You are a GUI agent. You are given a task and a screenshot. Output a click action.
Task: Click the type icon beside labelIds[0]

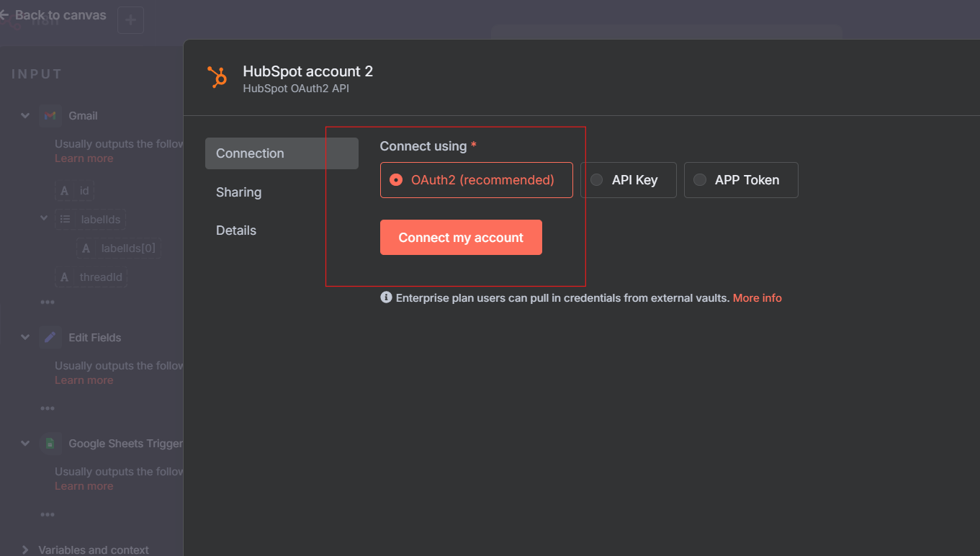pyautogui.click(x=86, y=248)
